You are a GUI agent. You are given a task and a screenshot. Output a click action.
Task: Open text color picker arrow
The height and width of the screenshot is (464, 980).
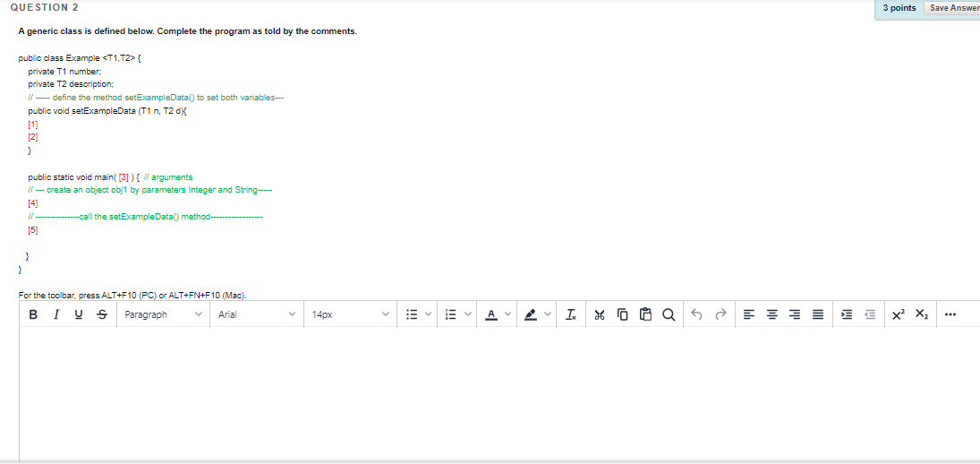pyautogui.click(x=507, y=314)
